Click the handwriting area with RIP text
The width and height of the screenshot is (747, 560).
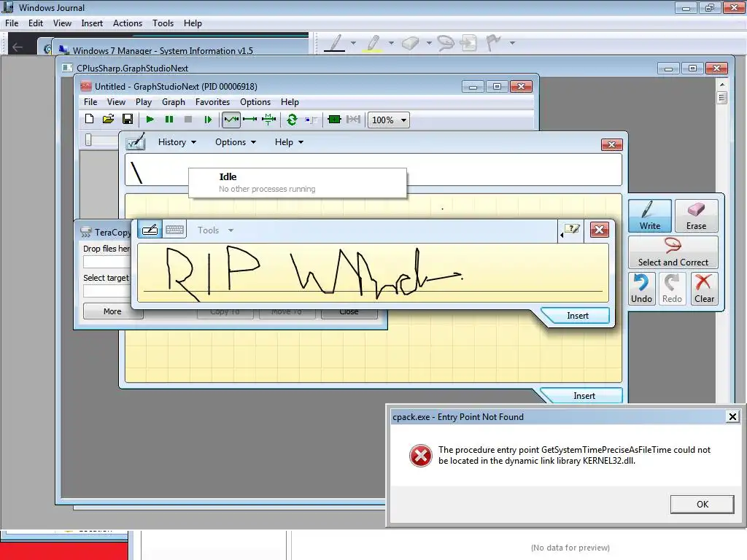373,273
